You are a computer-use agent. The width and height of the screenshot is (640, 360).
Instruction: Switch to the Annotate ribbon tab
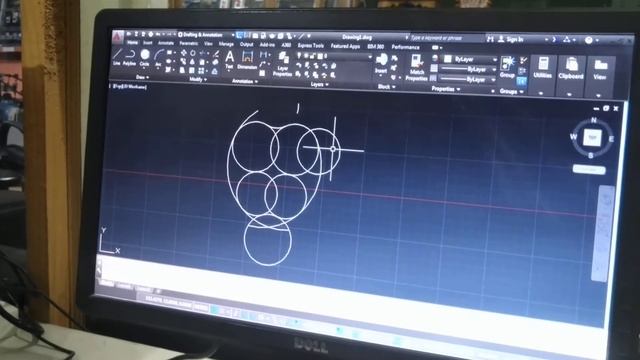165,43
